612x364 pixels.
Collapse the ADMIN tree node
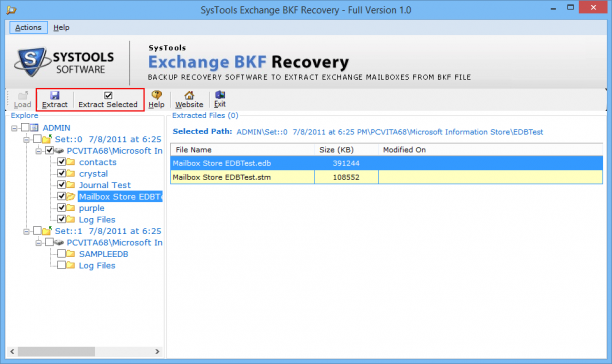pos(14,128)
